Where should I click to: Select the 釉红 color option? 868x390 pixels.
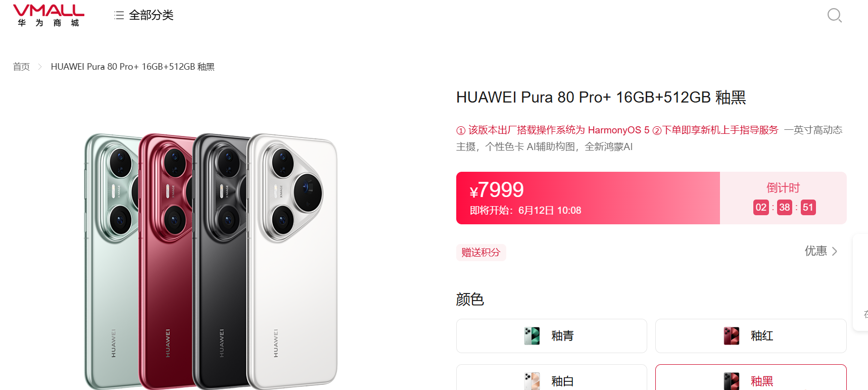[751, 336]
